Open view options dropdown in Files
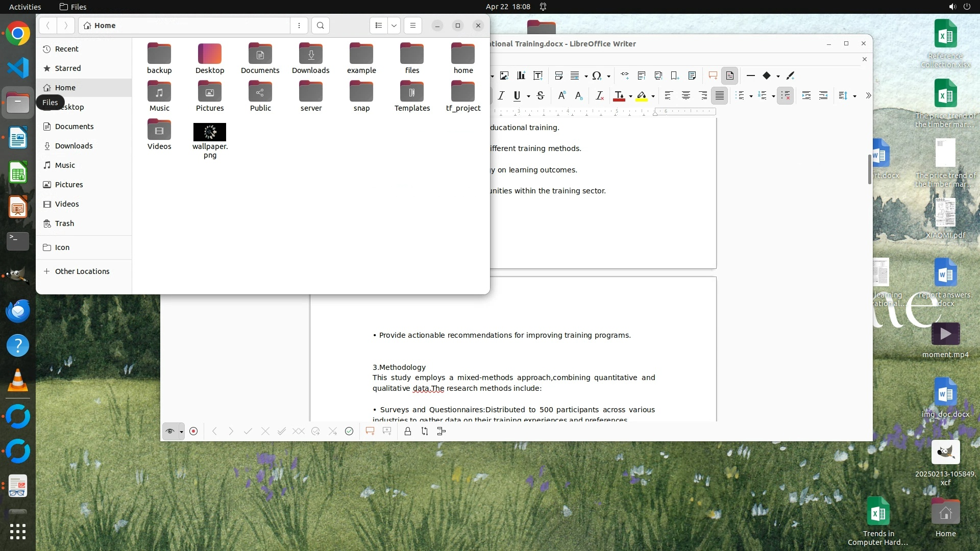Screen dimensions: 980x551 [394, 26]
